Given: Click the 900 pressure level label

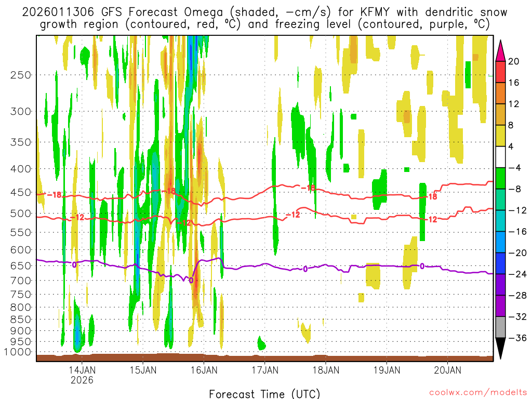Looking at the screenshot, I should pyautogui.click(x=21, y=331).
